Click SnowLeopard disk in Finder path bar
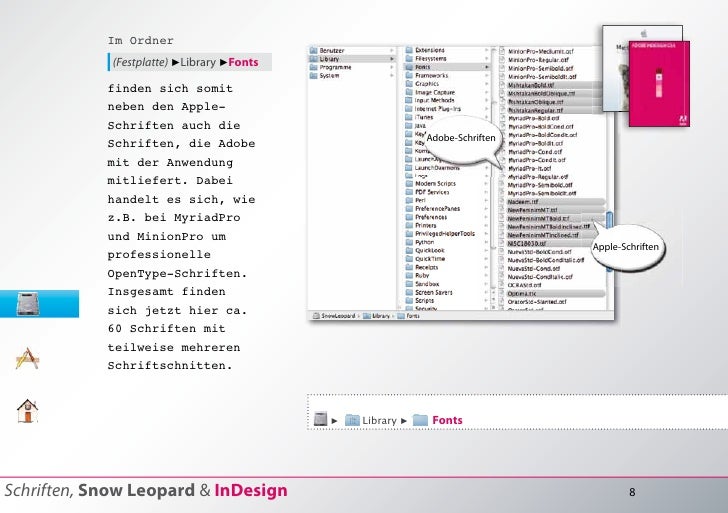Image resolution: width=728 pixels, height=513 pixels. coord(334,316)
